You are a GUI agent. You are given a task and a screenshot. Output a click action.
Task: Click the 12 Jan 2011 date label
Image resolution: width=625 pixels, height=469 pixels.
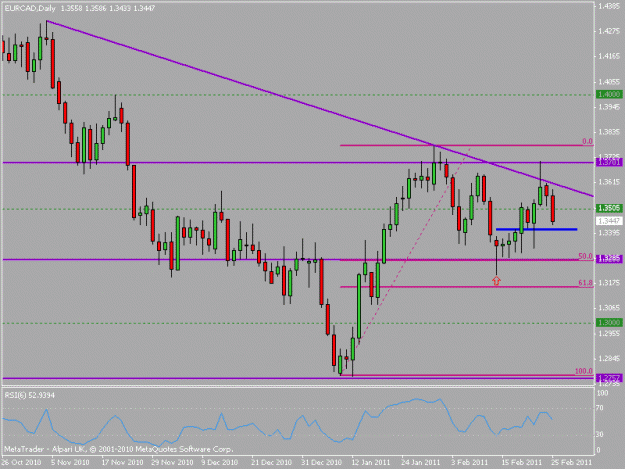tap(371, 463)
